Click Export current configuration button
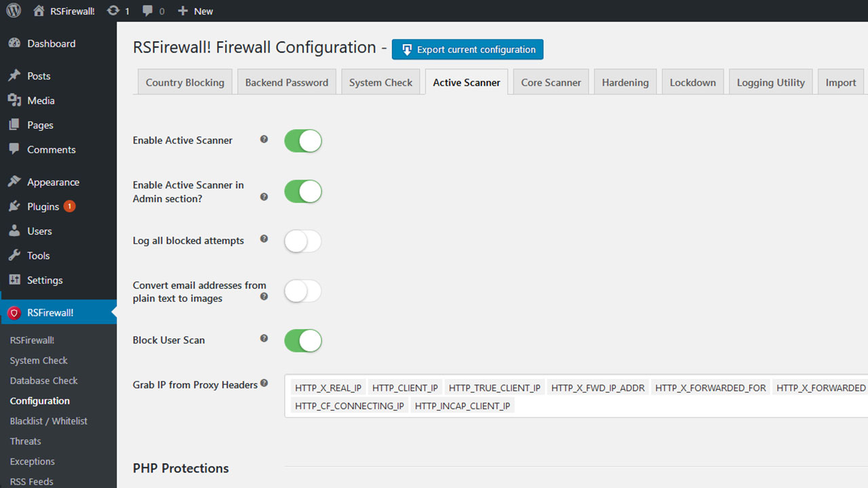Screen dimensions: 868x488 pyautogui.click(x=467, y=49)
